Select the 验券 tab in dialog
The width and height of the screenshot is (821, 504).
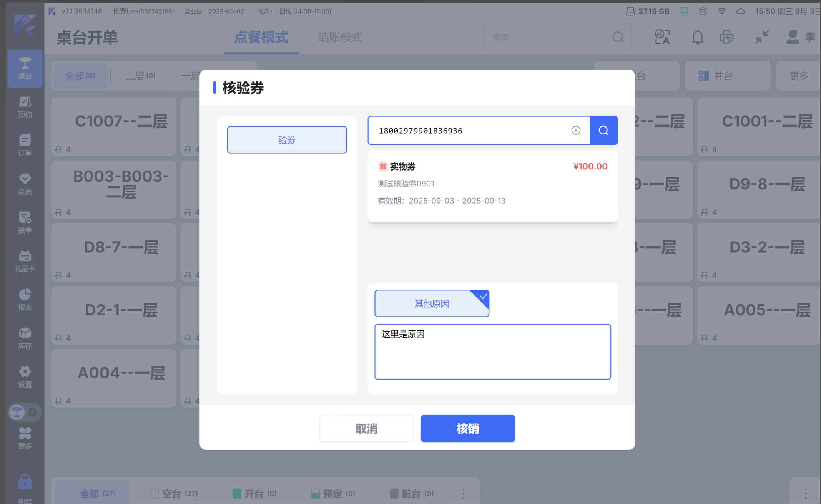(287, 140)
